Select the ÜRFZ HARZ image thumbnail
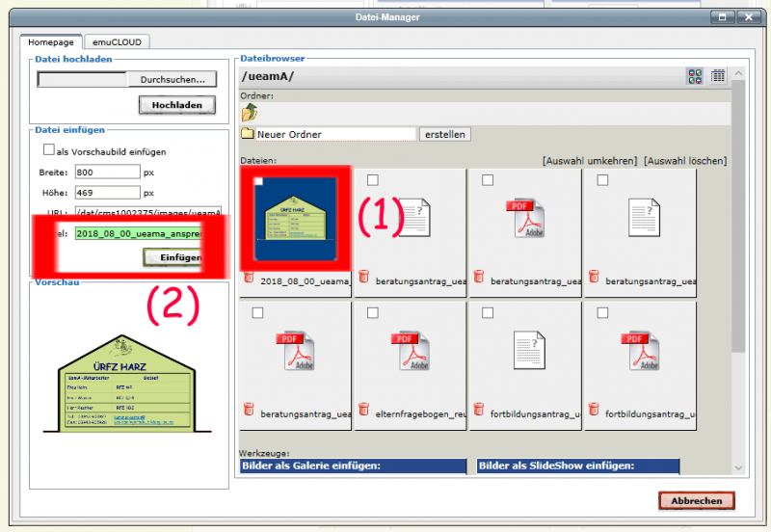771x532 pixels. point(296,219)
